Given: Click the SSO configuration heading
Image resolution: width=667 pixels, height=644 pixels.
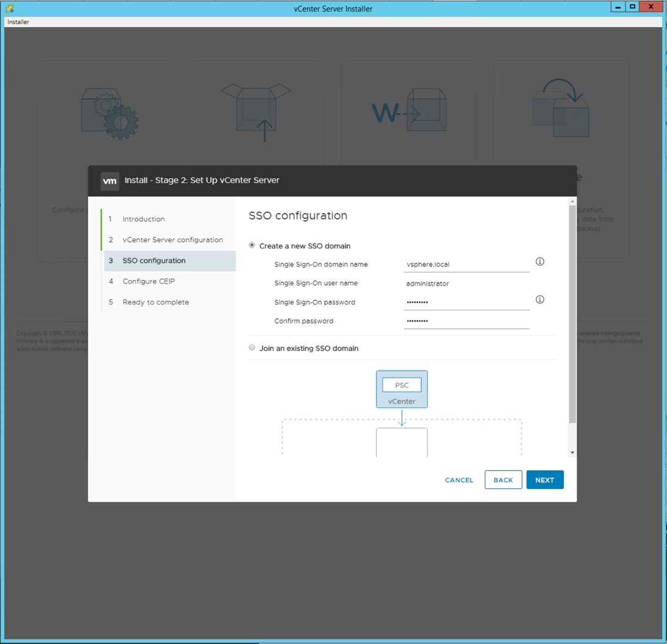Looking at the screenshot, I should [298, 215].
